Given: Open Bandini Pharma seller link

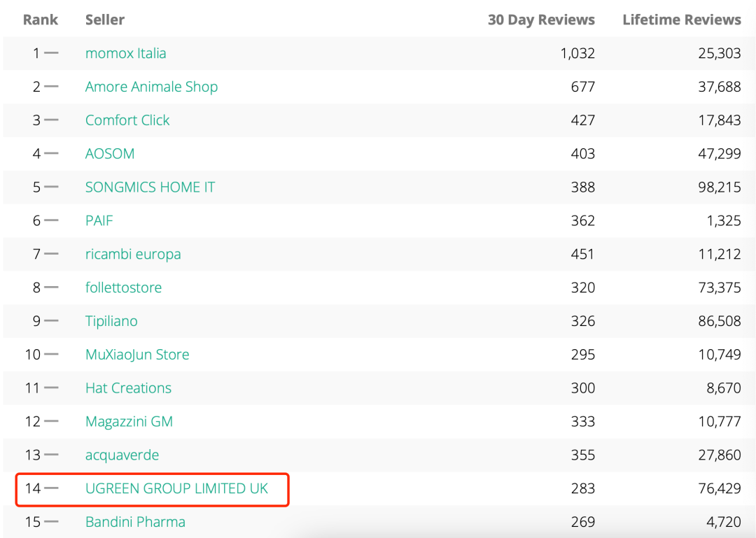Looking at the screenshot, I should click(135, 522).
